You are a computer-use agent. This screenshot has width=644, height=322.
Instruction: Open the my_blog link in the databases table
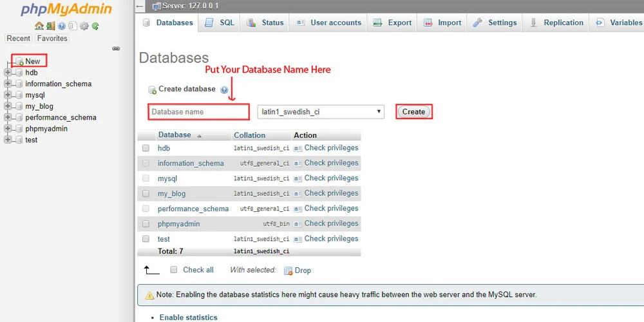[172, 193]
